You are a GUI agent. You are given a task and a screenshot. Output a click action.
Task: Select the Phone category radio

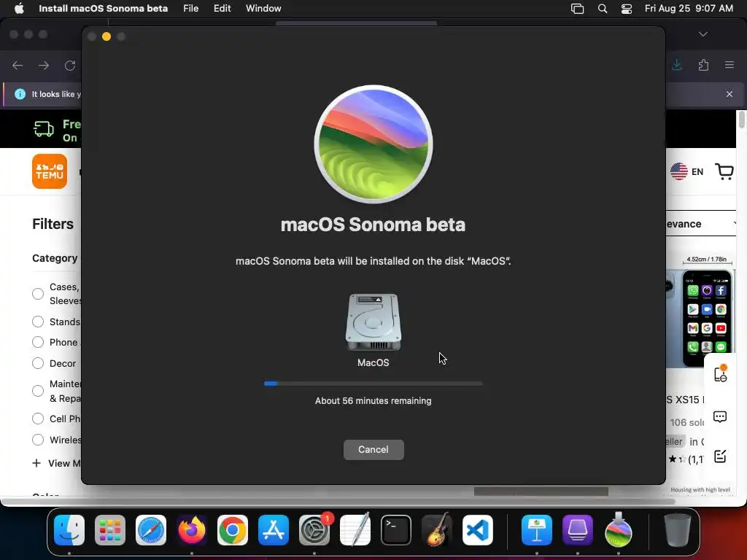(38, 343)
